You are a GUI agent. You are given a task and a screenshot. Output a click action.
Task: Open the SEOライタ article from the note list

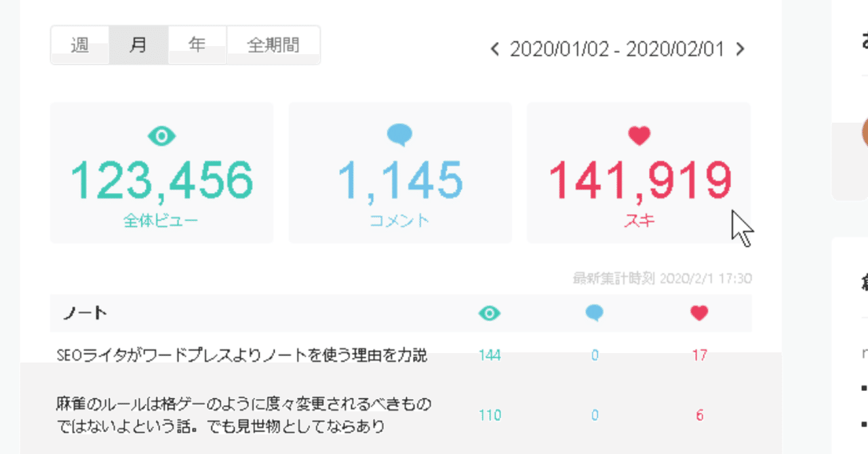pyautogui.click(x=243, y=355)
